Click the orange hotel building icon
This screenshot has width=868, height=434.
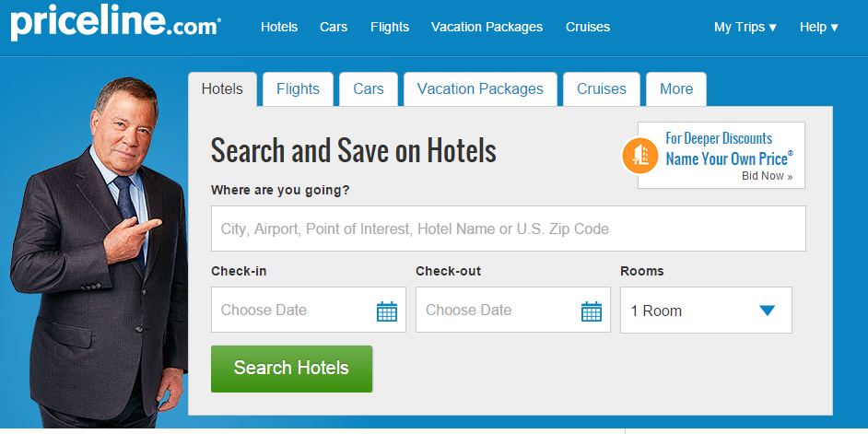[639, 156]
